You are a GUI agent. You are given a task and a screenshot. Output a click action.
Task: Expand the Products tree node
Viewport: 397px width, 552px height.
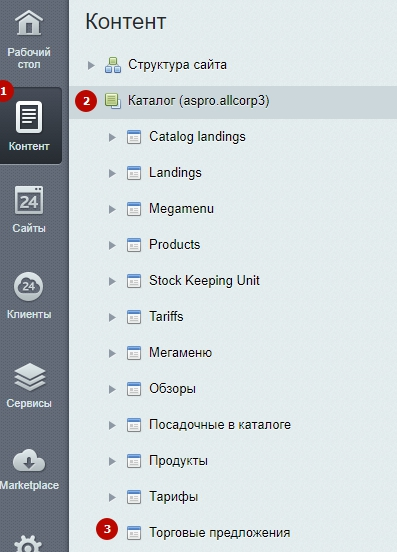112,245
